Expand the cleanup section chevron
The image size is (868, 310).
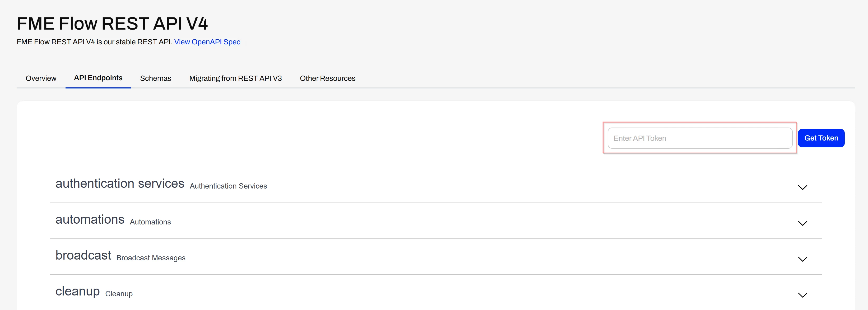[x=802, y=295]
